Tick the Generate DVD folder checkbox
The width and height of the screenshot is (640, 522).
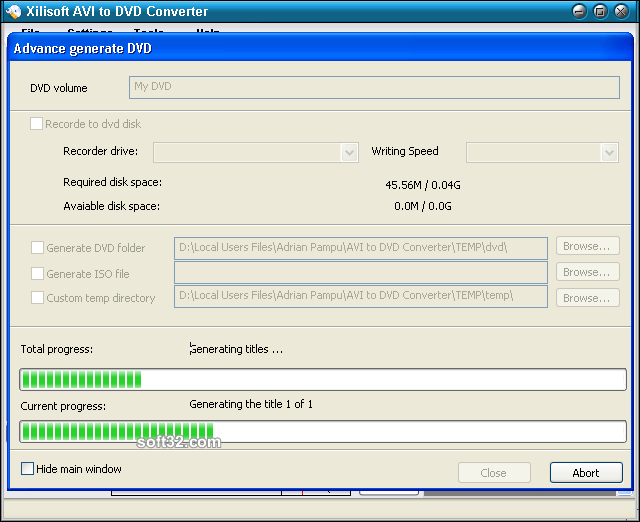pyautogui.click(x=38, y=248)
